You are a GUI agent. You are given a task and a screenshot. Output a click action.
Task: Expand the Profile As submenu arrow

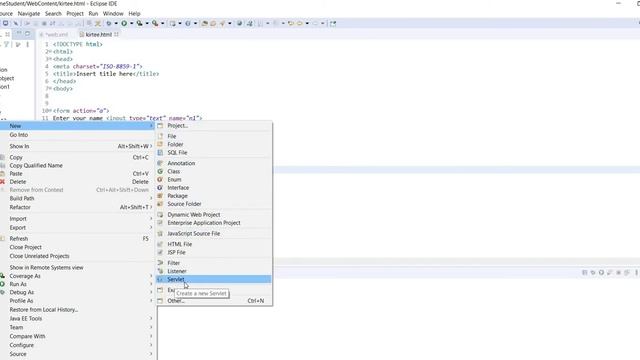coord(151,300)
